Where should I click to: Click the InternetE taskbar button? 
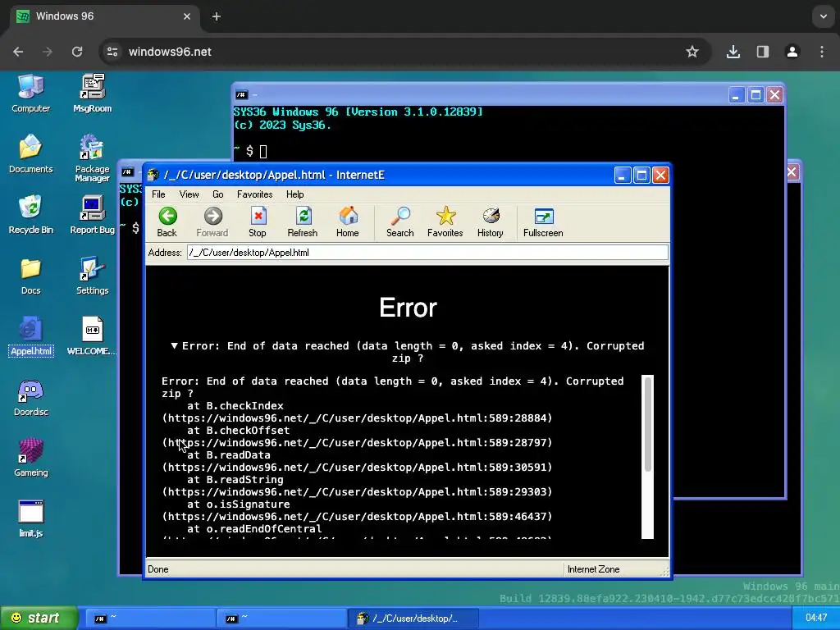[x=412, y=619]
